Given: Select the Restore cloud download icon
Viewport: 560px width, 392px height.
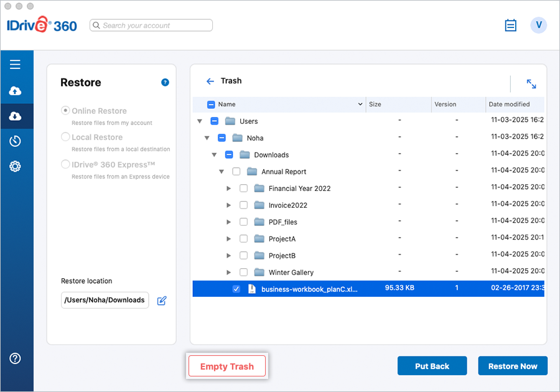Looking at the screenshot, I should click(x=16, y=116).
